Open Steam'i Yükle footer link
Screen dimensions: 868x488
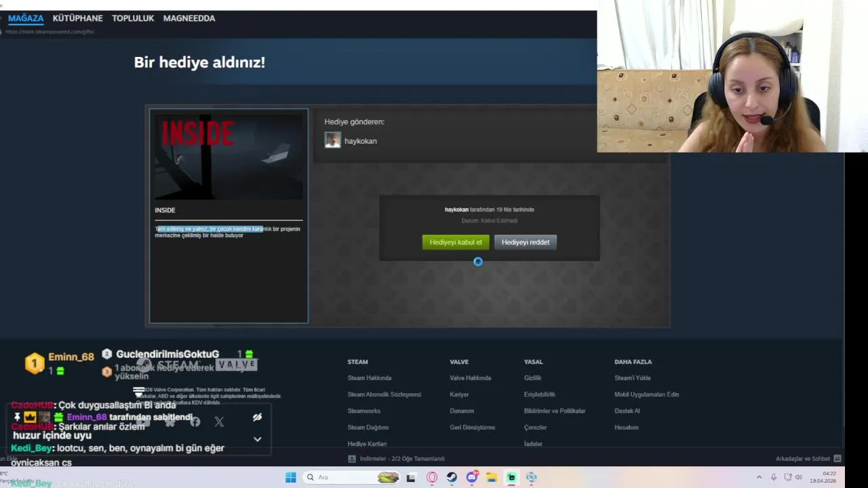coord(632,378)
